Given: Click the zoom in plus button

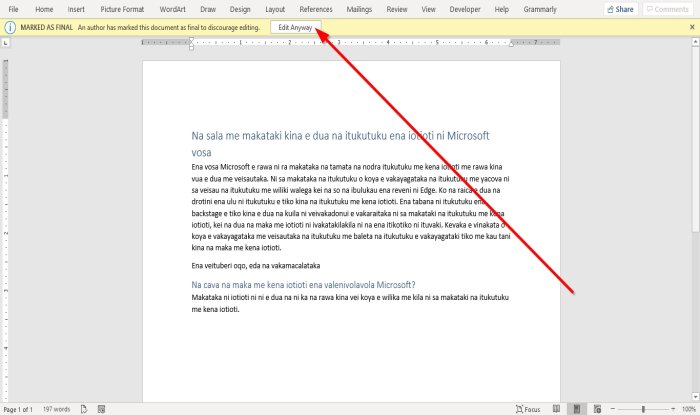Looking at the screenshot, I should click(x=673, y=409).
